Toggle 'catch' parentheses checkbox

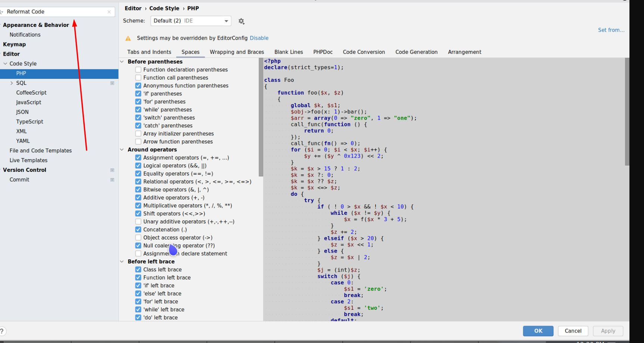pos(138,126)
